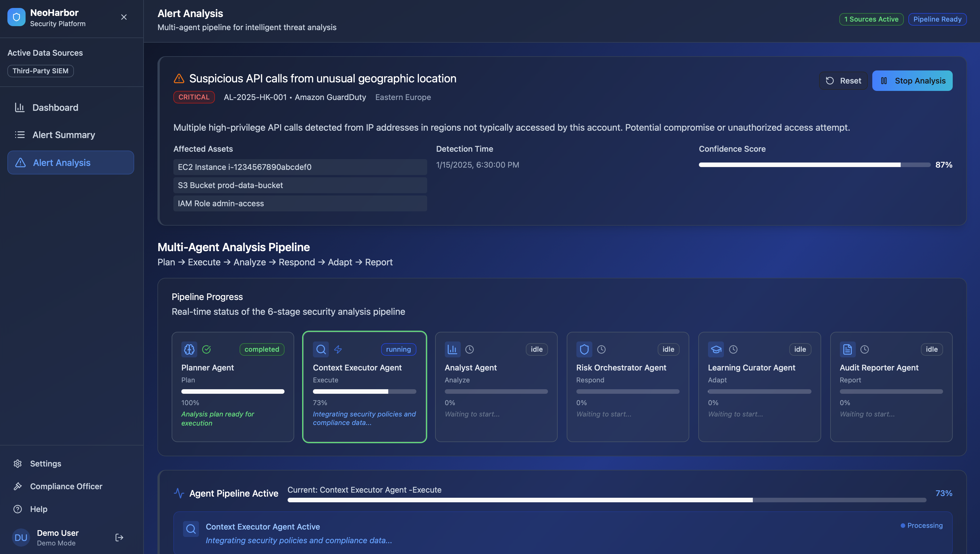Click the Audit Reporter document icon
The width and height of the screenshot is (980, 554).
pos(848,349)
